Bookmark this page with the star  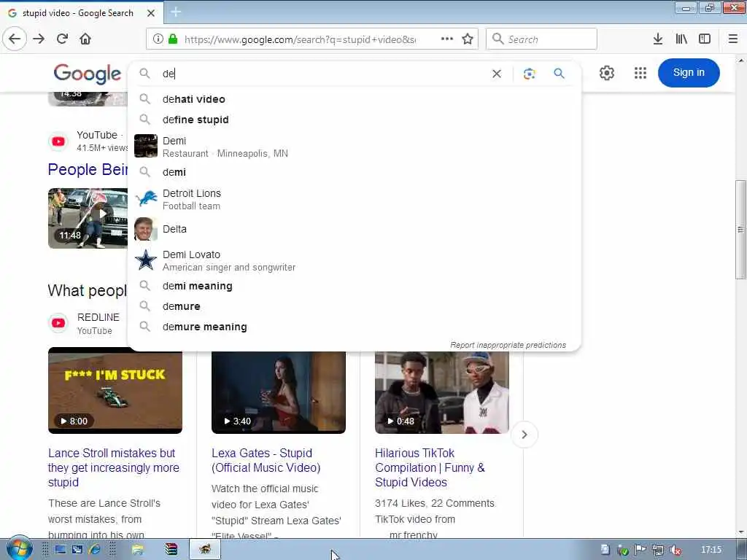click(468, 39)
